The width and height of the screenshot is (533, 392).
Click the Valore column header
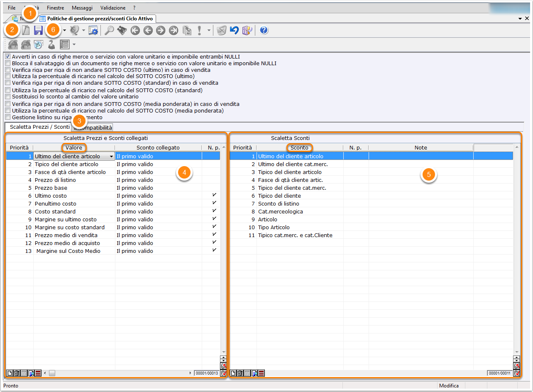(x=74, y=147)
